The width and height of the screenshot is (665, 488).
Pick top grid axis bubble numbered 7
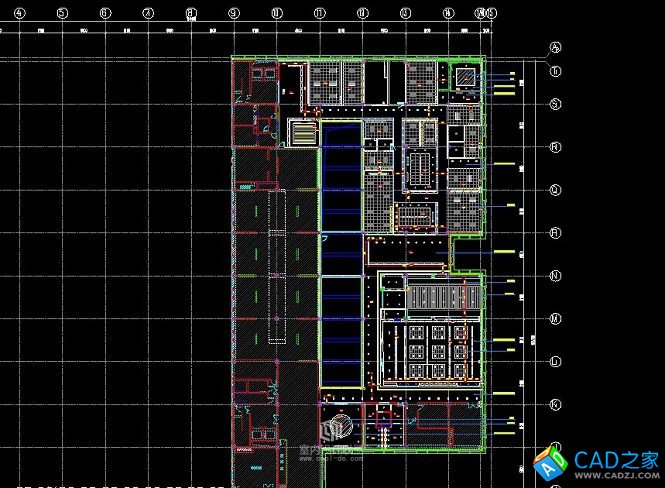click(148, 13)
